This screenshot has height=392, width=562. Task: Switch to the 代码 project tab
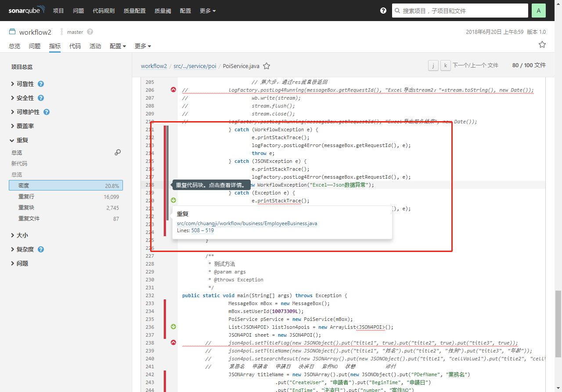[x=75, y=46]
